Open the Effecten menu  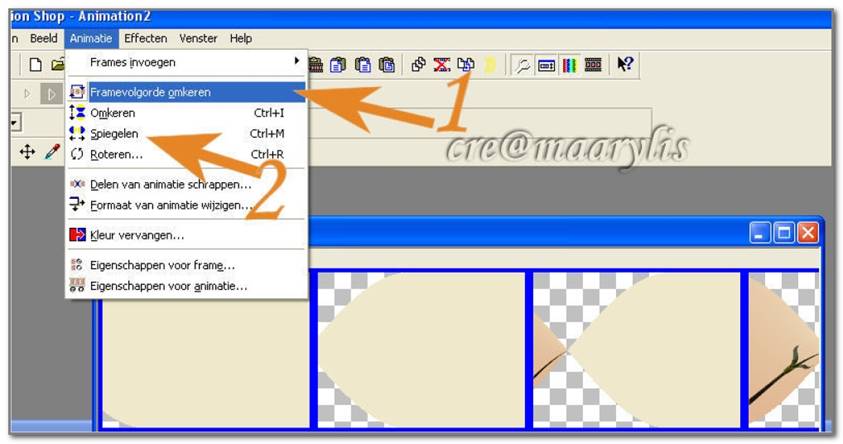145,39
